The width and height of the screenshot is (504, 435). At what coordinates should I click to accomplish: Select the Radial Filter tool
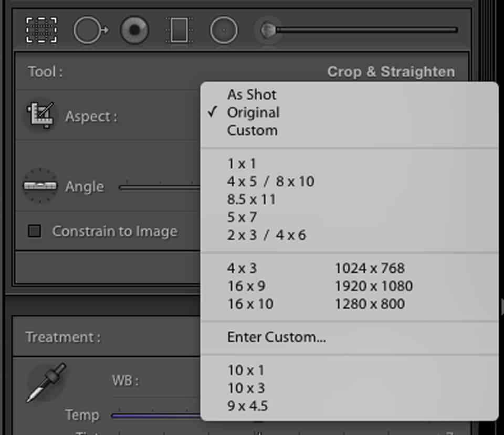[x=224, y=30]
